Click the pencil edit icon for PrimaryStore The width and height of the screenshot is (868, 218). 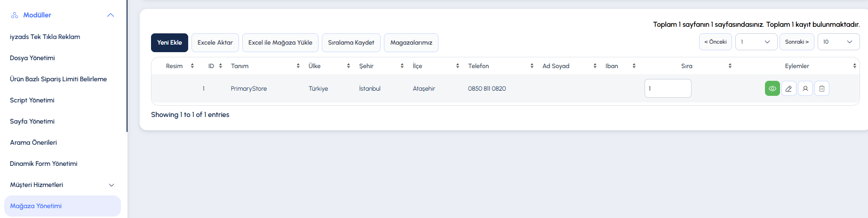788,88
